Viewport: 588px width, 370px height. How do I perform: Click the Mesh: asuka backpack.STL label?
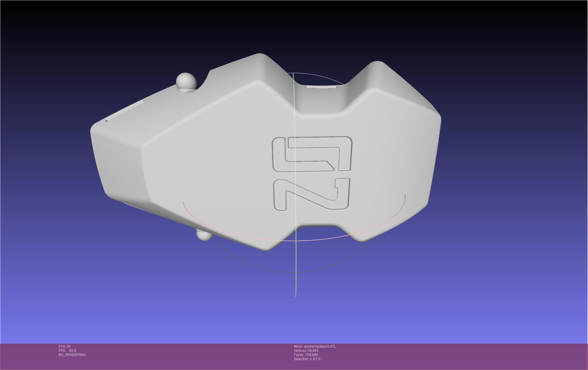click(315, 346)
